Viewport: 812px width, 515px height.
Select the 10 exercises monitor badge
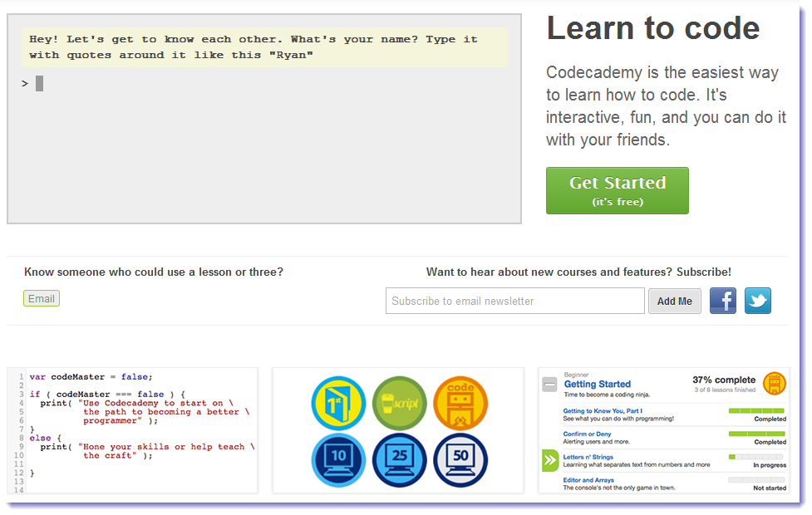[x=338, y=460]
